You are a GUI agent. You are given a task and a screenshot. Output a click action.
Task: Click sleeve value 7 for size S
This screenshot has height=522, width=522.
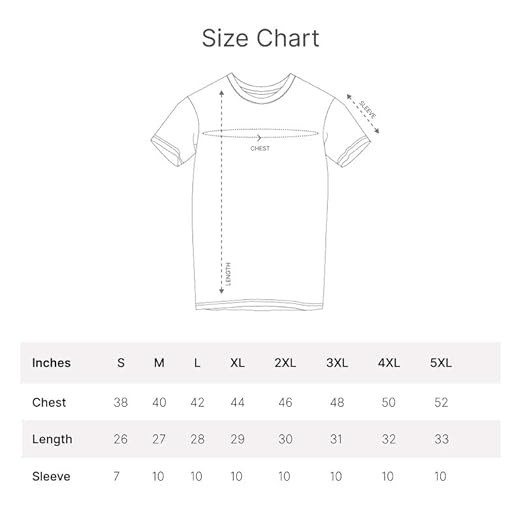(116, 476)
